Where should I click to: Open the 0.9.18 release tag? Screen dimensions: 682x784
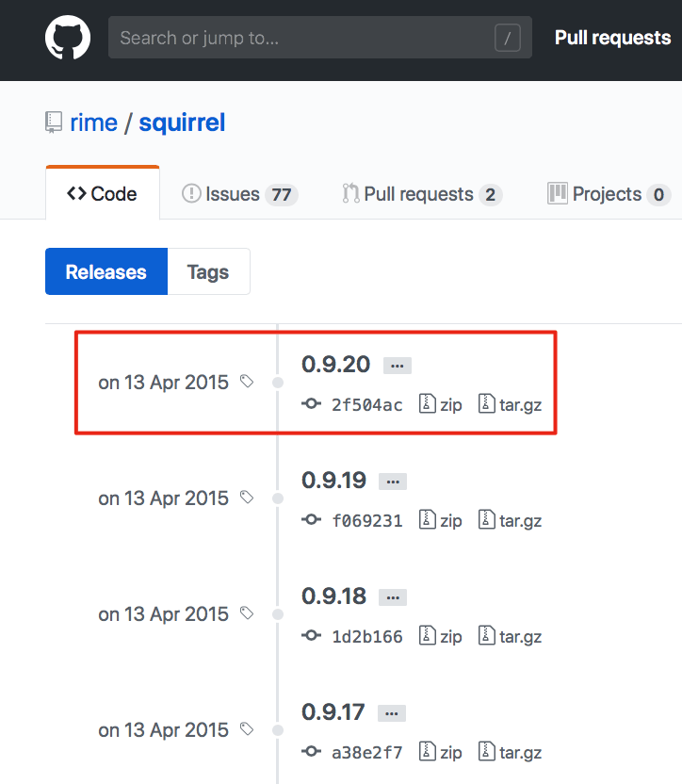pos(333,596)
